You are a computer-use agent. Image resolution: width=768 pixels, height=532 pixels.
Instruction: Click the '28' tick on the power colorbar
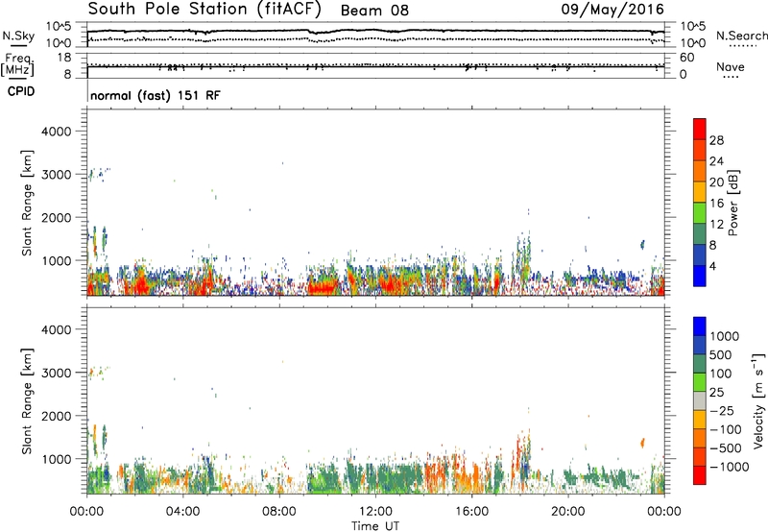716,140
